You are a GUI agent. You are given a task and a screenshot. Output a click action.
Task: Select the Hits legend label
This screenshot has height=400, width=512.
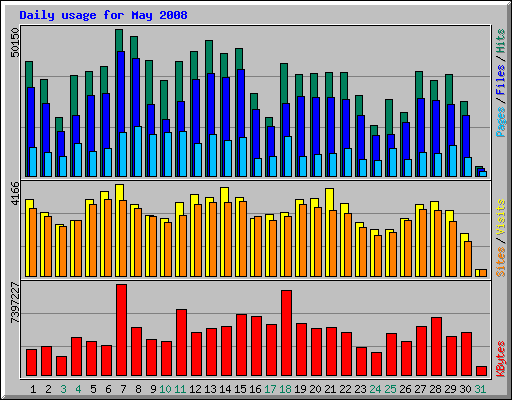coord(500,41)
